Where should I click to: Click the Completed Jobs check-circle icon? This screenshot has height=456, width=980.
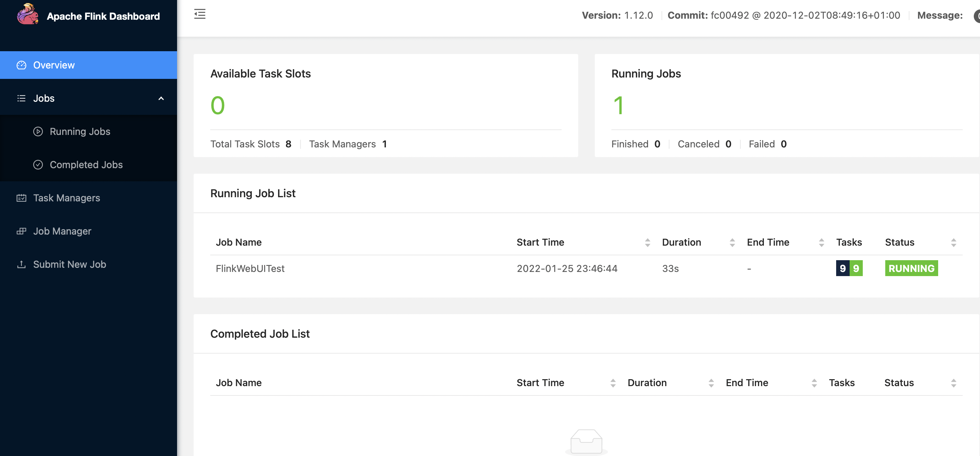(38, 164)
